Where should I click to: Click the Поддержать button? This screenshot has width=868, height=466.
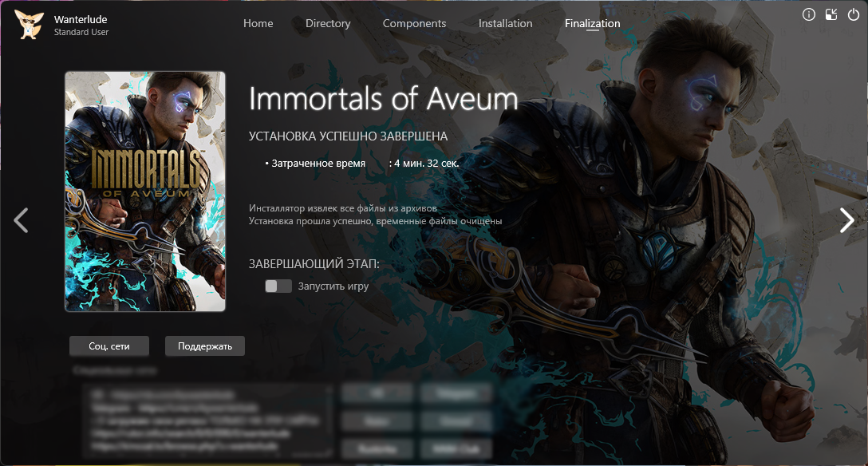(205, 346)
